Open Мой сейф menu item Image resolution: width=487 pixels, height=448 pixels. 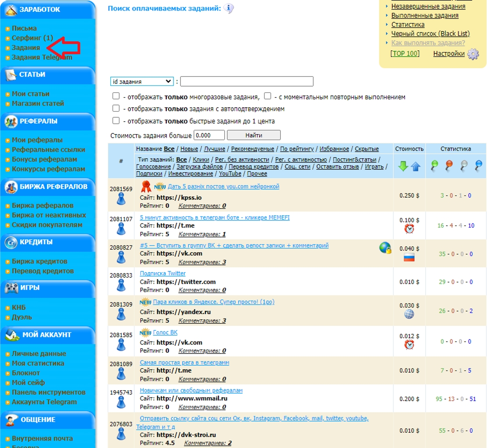coord(28,382)
